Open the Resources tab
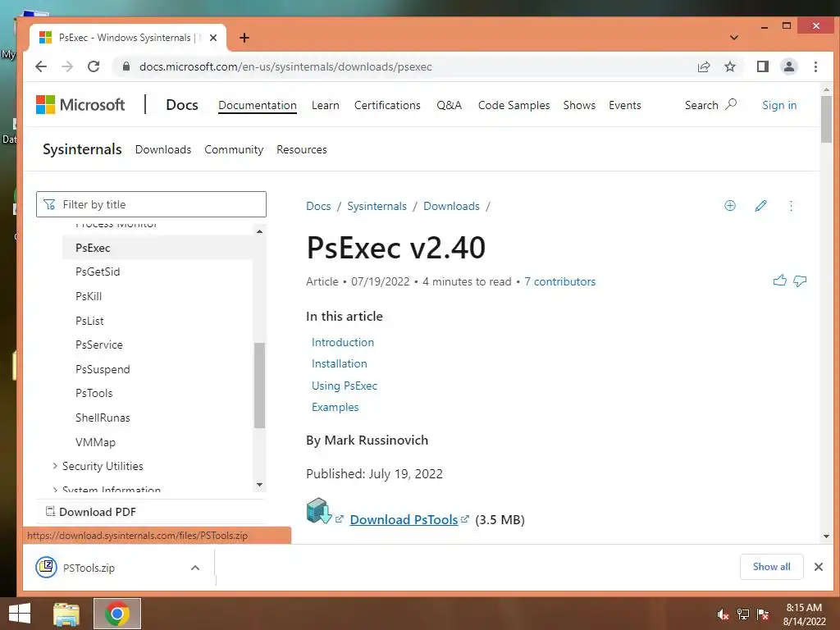The image size is (840, 630). [x=302, y=149]
